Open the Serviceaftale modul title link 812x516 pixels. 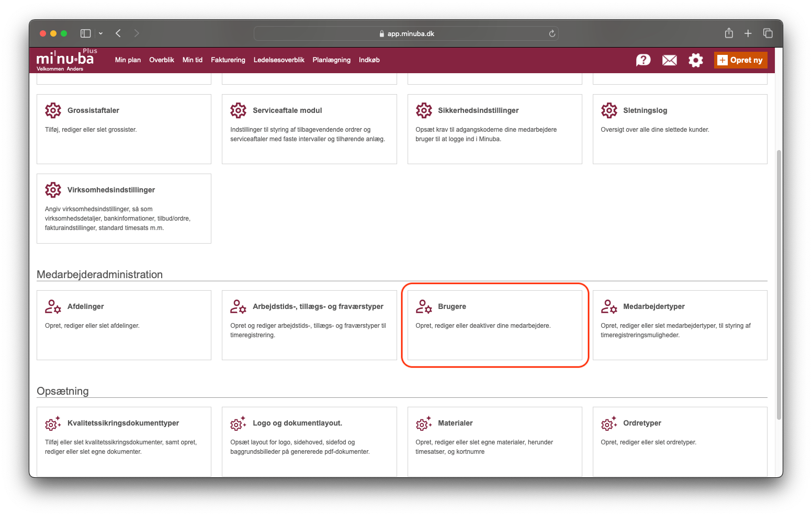[x=287, y=110]
